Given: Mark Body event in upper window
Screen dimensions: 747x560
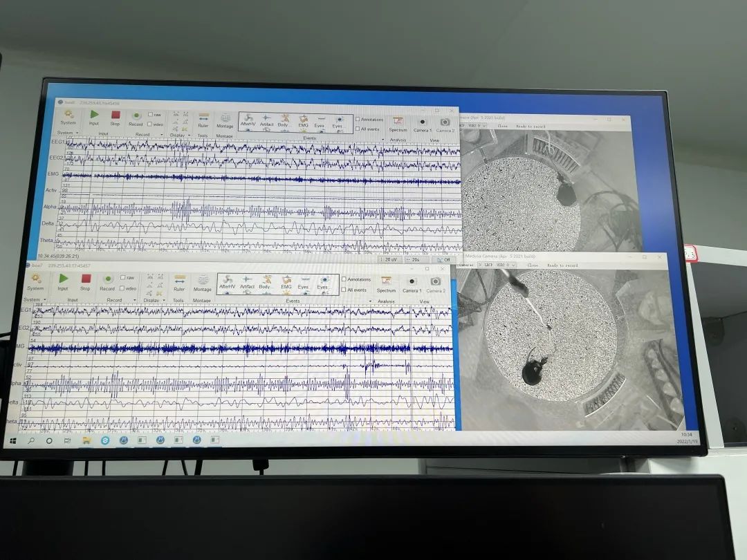Looking at the screenshot, I should coord(284,121).
